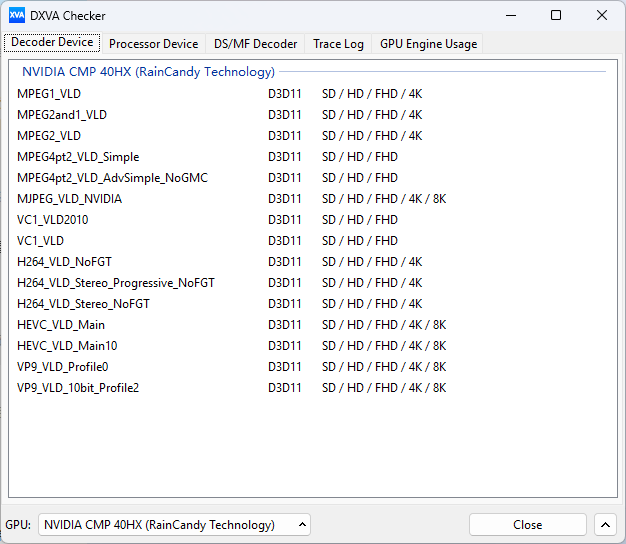Image resolution: width=626 pixels, height=544 pixels.
Task: Click the NVIDIA CMP 40HX group header
Action: click(148, 72)
